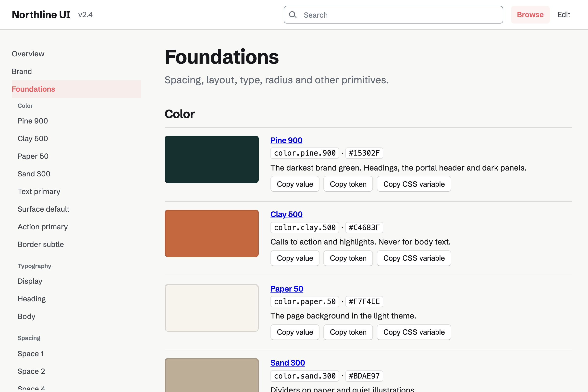Viewport: 588px width, 392px height.
Task: Click the cream Paper 50 swatch
Action: [x=211, y=308]
